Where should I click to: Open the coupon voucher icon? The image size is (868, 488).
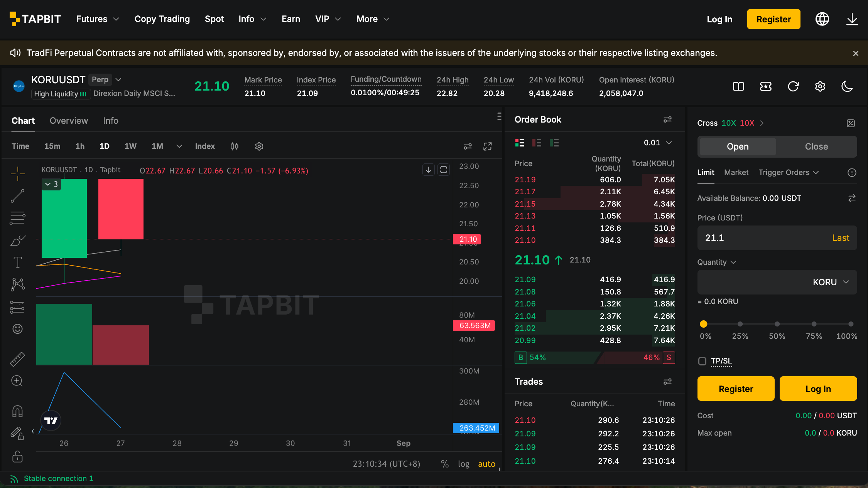click(x=766, y=86)
